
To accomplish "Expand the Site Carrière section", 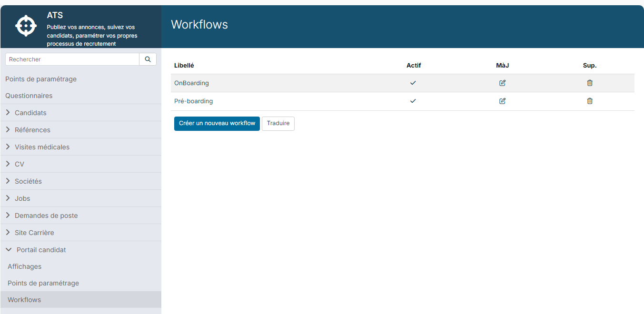I will point(80,233).
